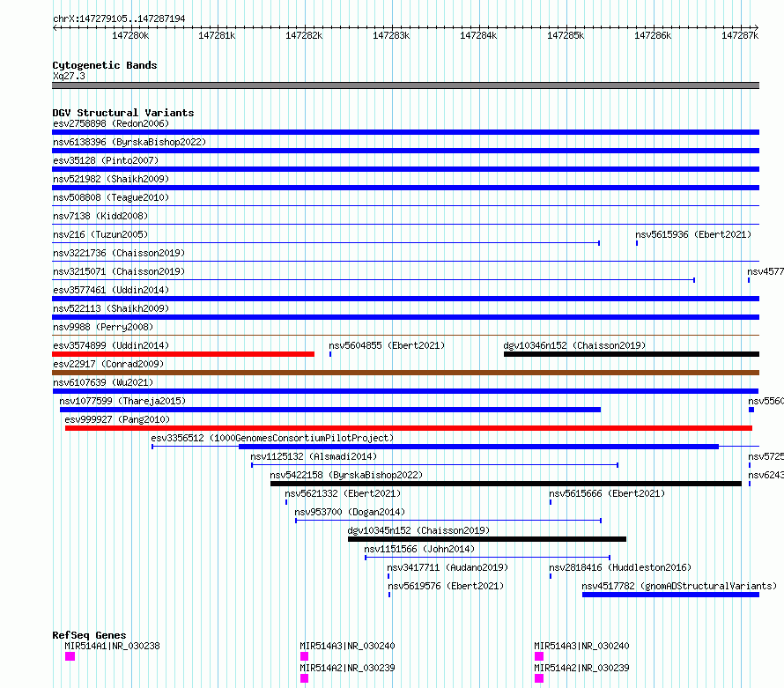Click the nsv1077599 (Thareja2015) blue bar
Screen dimensions: 784x688
[330, 410]
